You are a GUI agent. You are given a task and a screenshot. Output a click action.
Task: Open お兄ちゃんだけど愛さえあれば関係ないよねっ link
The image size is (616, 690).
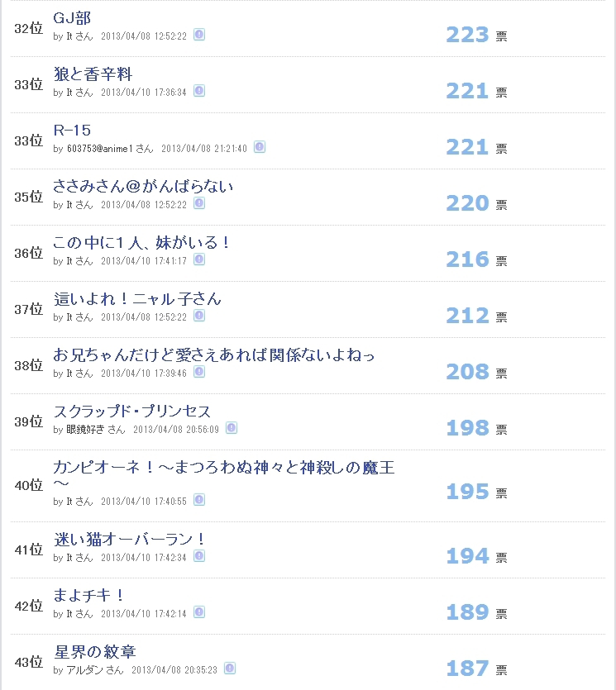pos(214,355)
